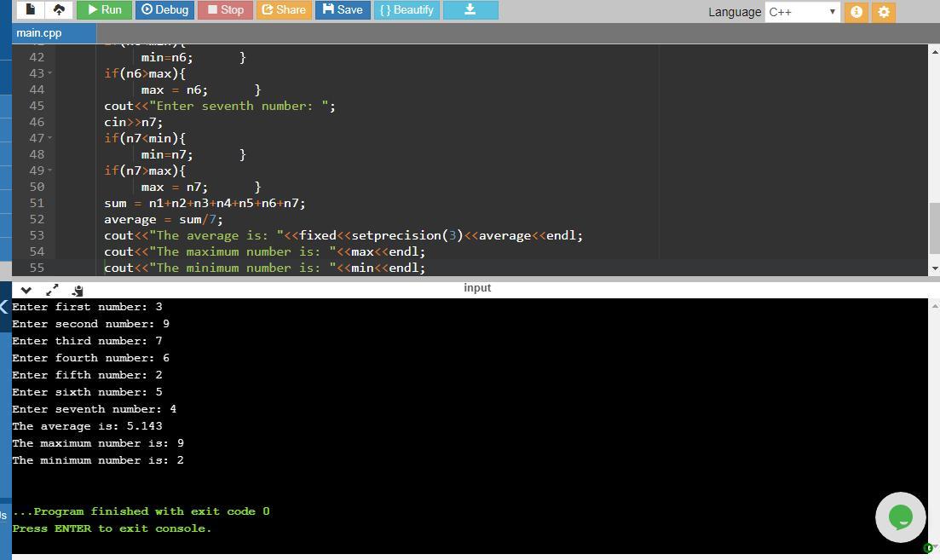Beautify the source code
940x560 pixels.
(x=407, y=9)
